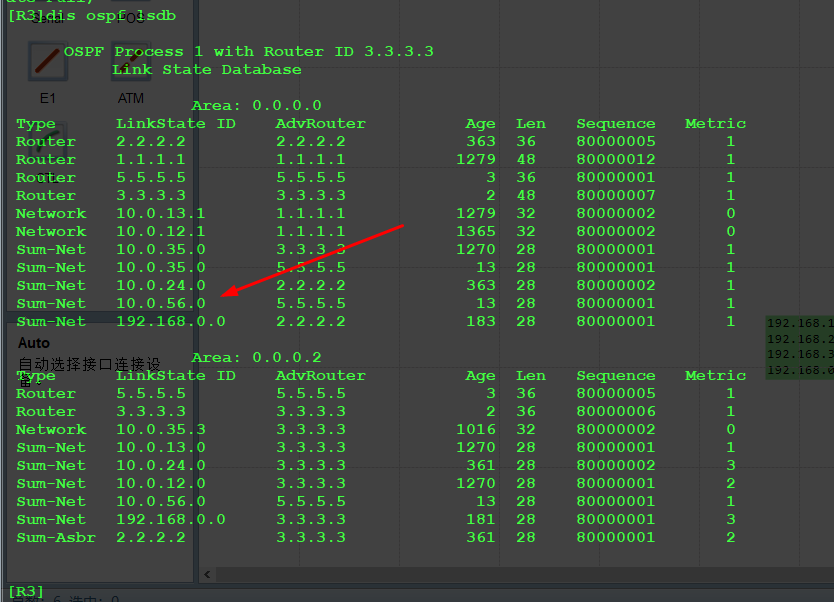Click the age value 1365
834x602 pixels.
476,231
